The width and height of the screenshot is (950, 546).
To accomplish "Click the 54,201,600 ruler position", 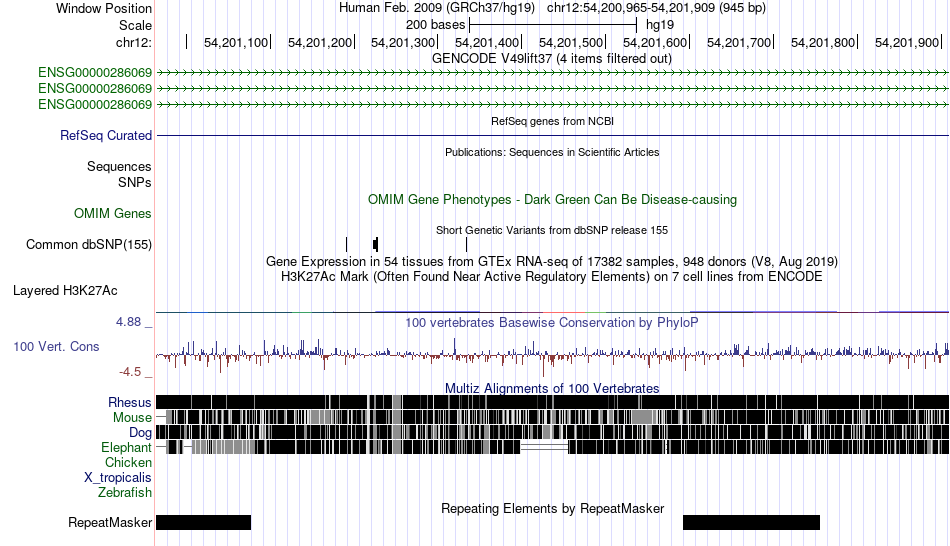I will (x=655, y=42).
